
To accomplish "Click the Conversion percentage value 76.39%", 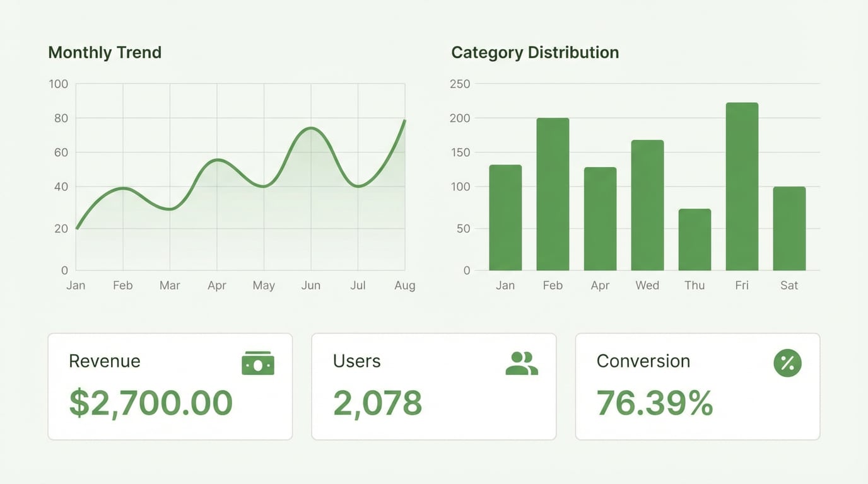I will 654,404.
